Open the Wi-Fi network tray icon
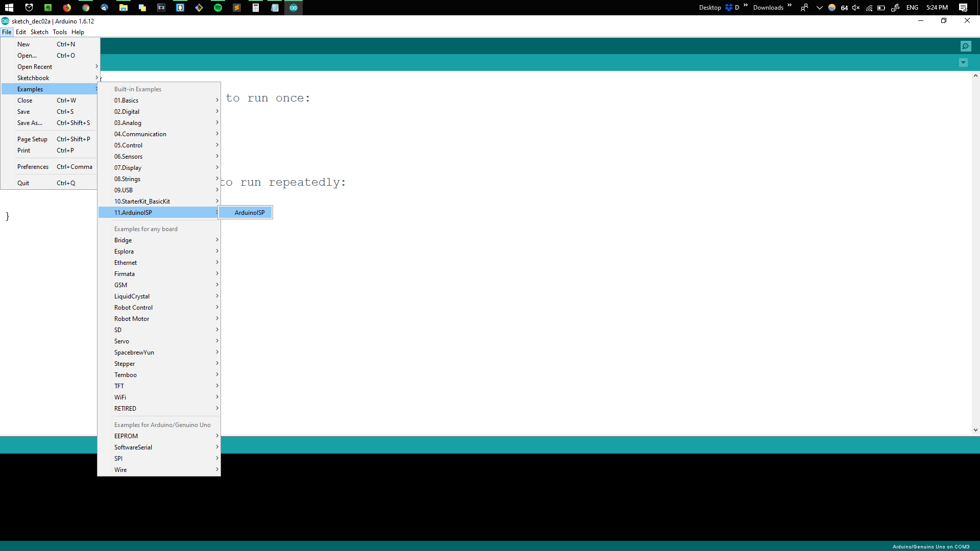980x551 pixels. [869, 8]
